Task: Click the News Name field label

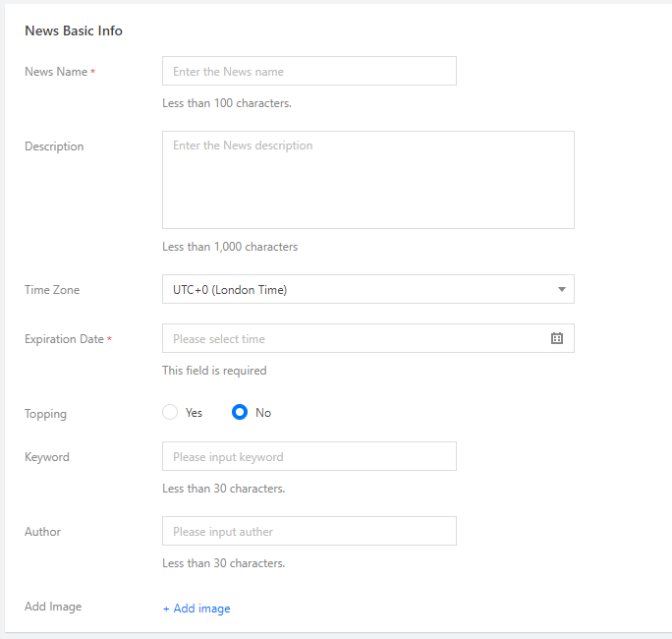Action: (x=56, y=72)
